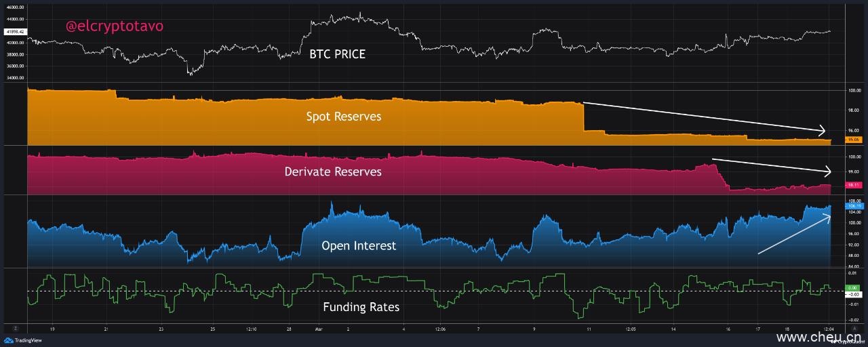This screenshot has width=868, height=347.
Task: Click date 14 on the time axis
Action: coord(673,329)
